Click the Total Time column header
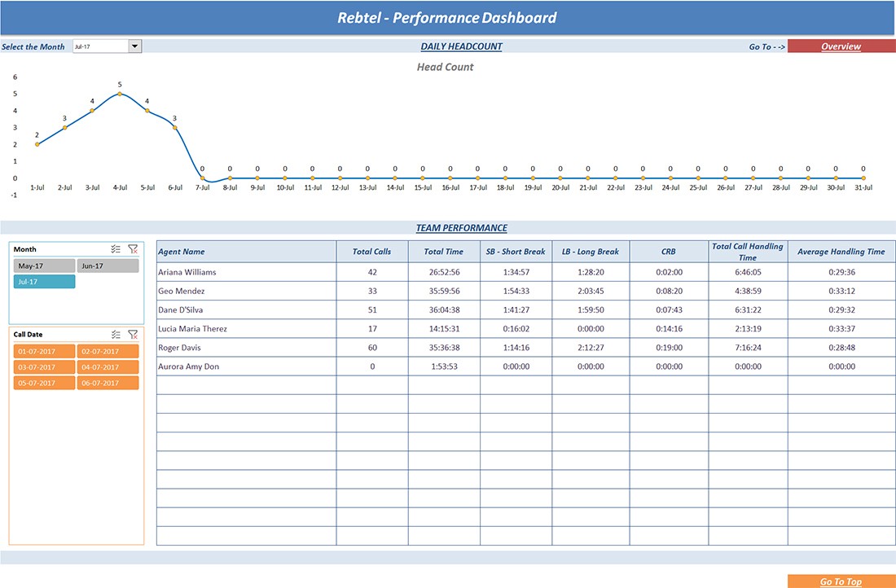The width and height of the screenshot is (896, 588). [444, 252]
